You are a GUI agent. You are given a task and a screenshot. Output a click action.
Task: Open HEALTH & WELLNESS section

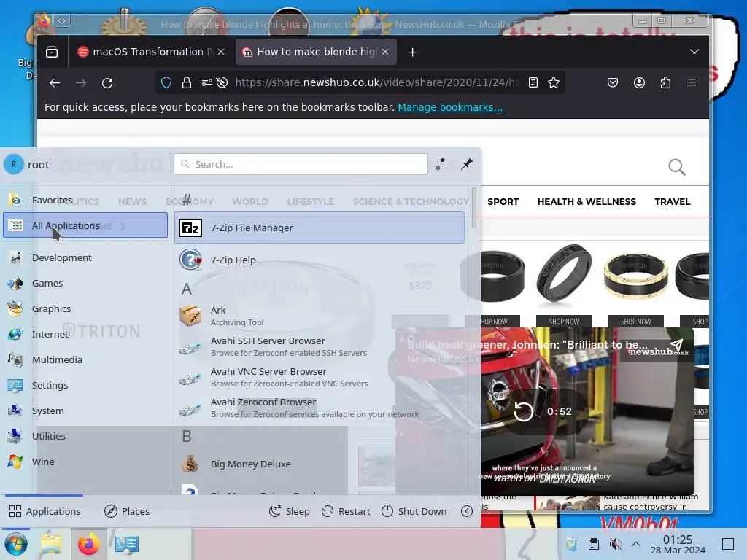coord(587,201)
